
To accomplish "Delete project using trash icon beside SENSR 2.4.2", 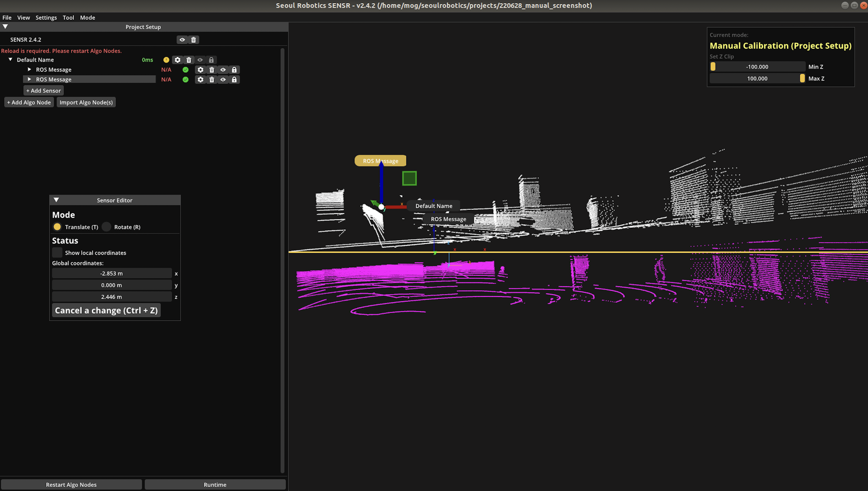I will [193, 40].
